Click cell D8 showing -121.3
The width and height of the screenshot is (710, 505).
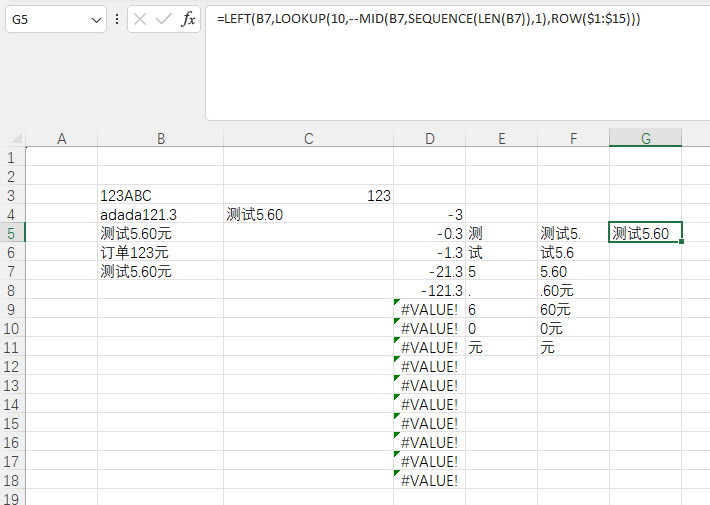(x=430, y=290)
